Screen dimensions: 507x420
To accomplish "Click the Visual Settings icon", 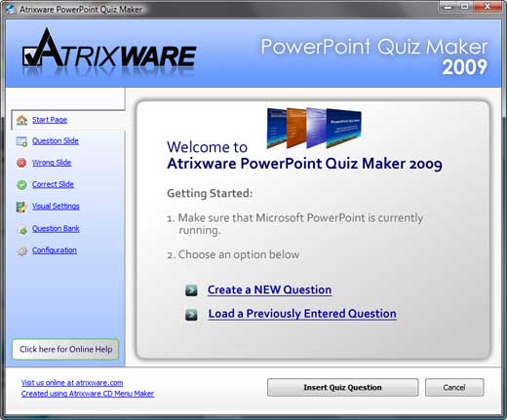I will point(21,207).
